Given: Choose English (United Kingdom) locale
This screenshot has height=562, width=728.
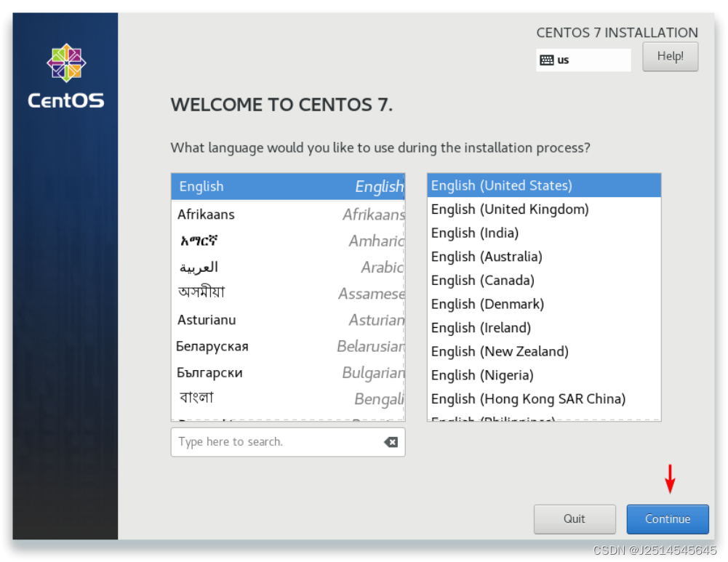Looking at the screenshot, I should tap(544, 209).
